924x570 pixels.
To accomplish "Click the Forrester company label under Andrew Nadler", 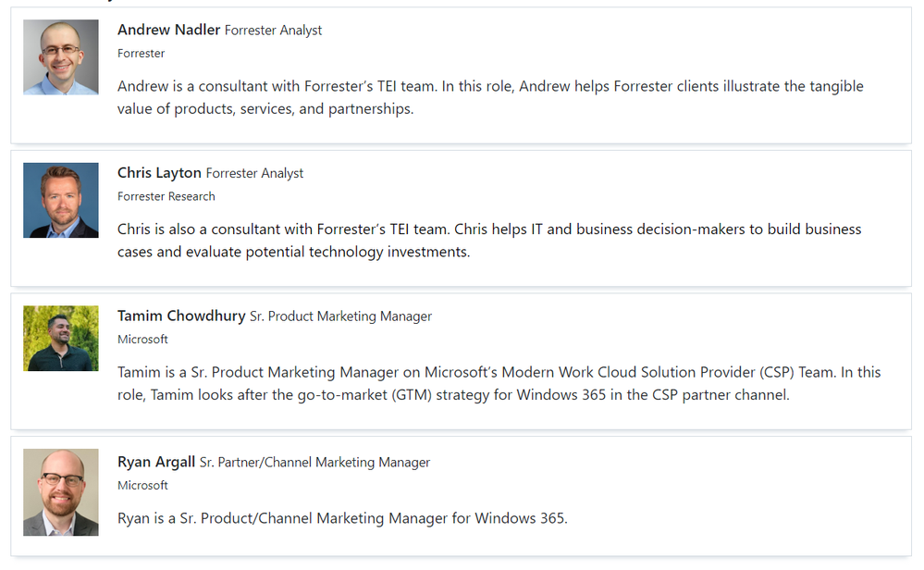I will [x=141, y=54].
